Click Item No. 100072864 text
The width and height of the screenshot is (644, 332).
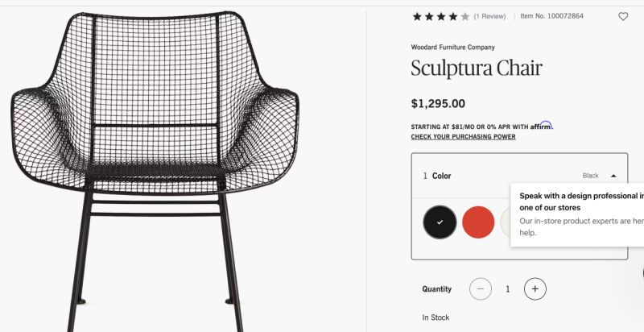[x=551, y=16]
